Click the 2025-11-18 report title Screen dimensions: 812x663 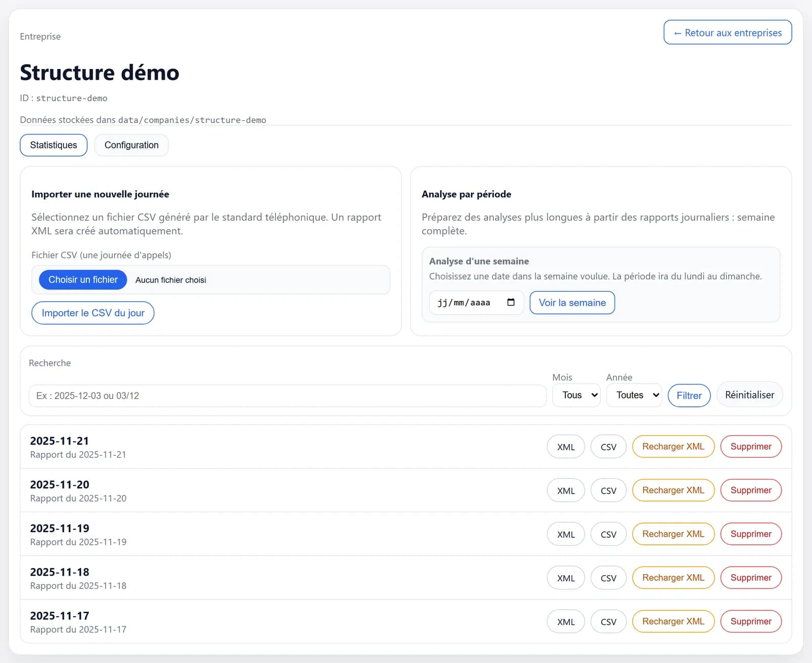click(59, 572)
